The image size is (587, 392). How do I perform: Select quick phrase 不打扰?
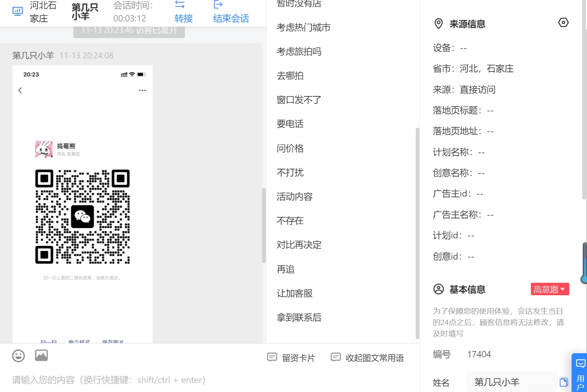[x=290, y=172]
